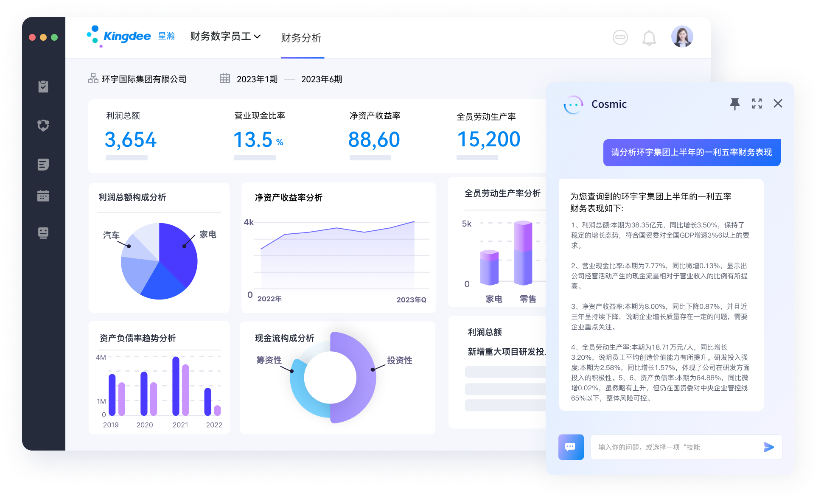Click the user avatar photo

pyautogui.click(x=682, y=36)
